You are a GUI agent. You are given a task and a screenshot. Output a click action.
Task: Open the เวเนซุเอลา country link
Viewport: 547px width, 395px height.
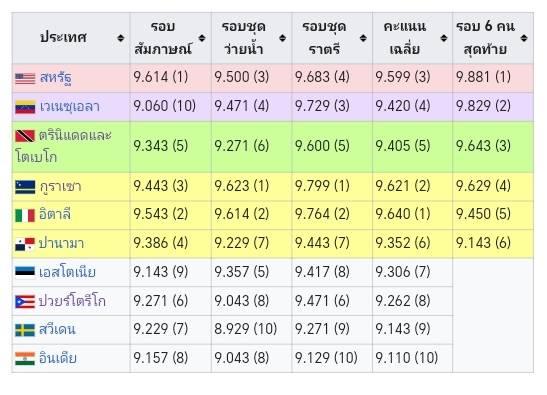coord(69,107)
